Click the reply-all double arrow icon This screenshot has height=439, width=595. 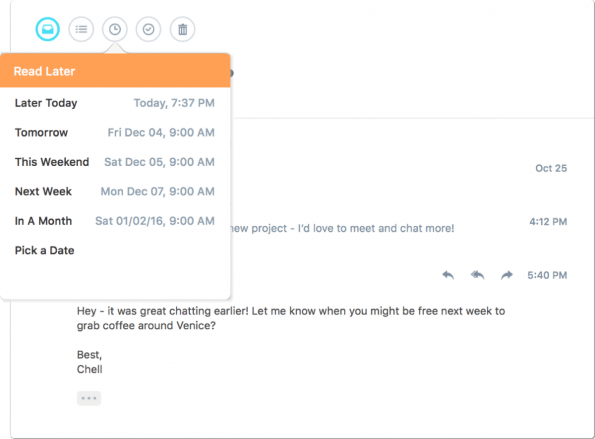pyautogui.click(x=477, y=275)
